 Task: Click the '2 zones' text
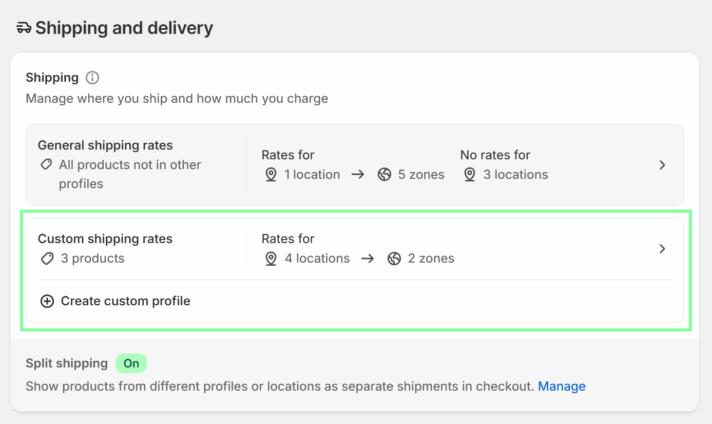tap(431, 258)
